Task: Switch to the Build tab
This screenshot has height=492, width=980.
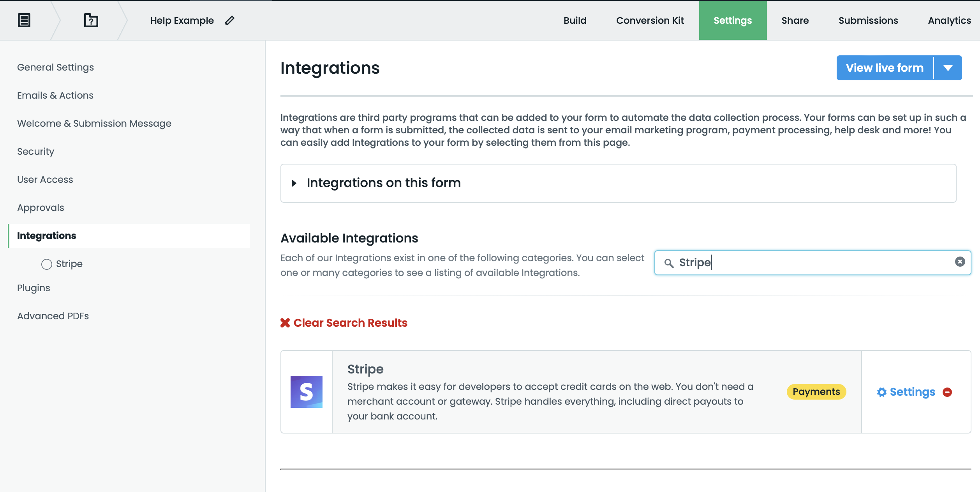Action: (575, 20)
